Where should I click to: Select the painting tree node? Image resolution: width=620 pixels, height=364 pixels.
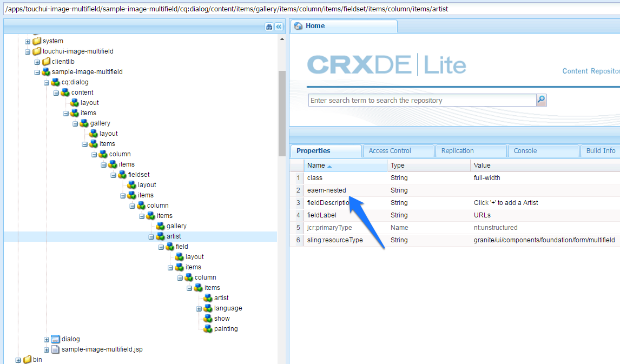coord(226,328)
